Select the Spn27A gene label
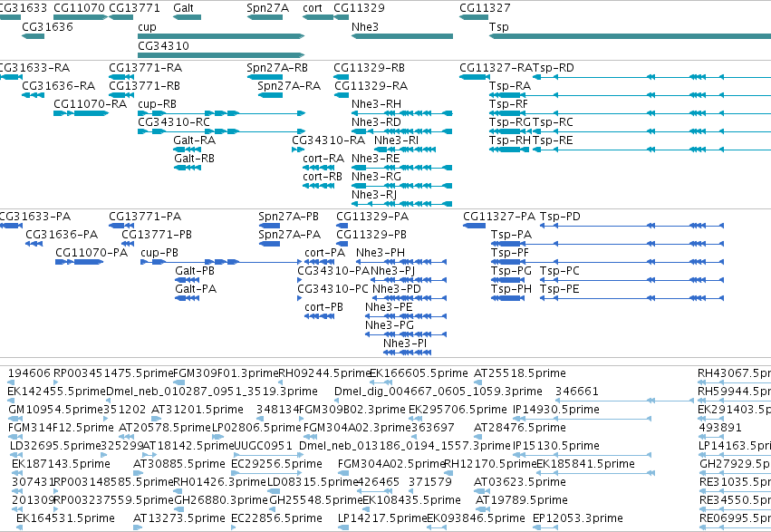Viewport: 771px width, 532px height. tap(267, 8)
